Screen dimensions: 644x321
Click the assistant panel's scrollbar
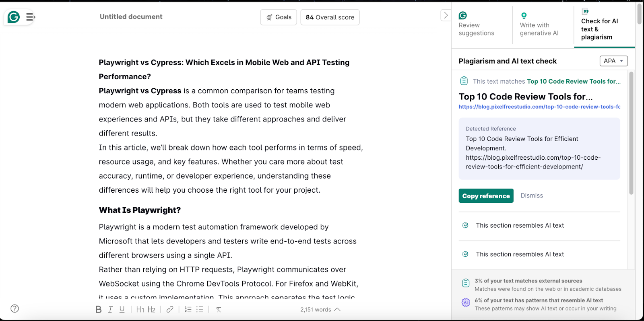pyautogui.click(x=631, y=133)
